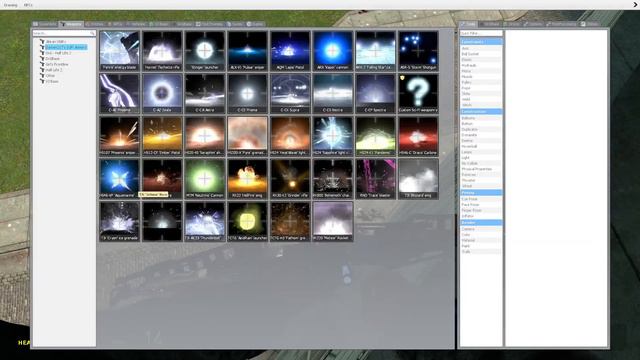Open the Dupes tab
640x360 pixels.
pyautogui.click(x=235, y=24)
